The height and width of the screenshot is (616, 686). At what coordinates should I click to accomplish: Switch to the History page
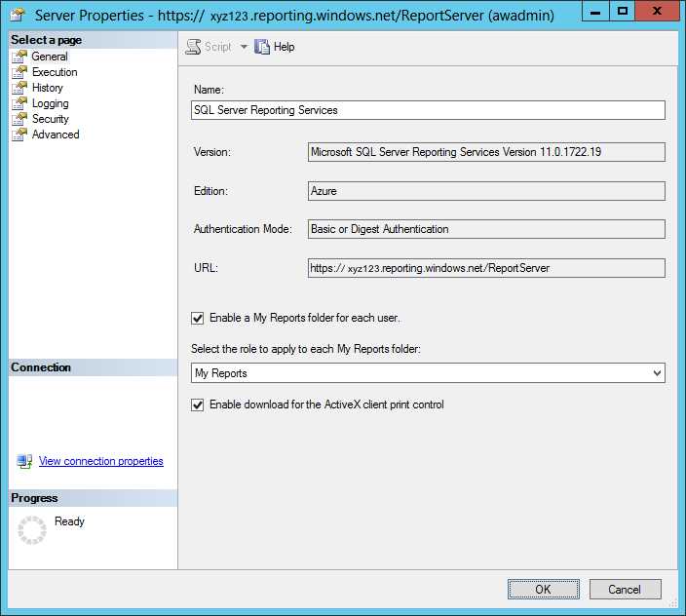pos(47,88)
